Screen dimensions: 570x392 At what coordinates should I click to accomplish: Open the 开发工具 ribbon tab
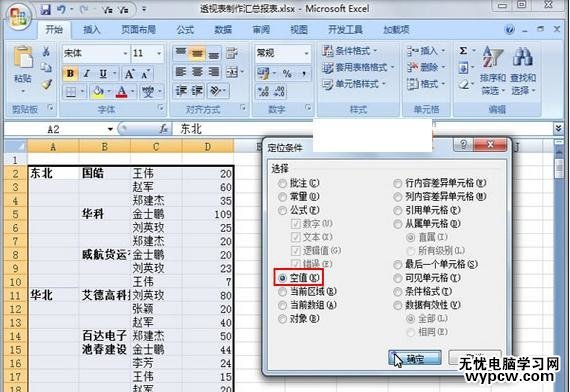click(345, 29)
